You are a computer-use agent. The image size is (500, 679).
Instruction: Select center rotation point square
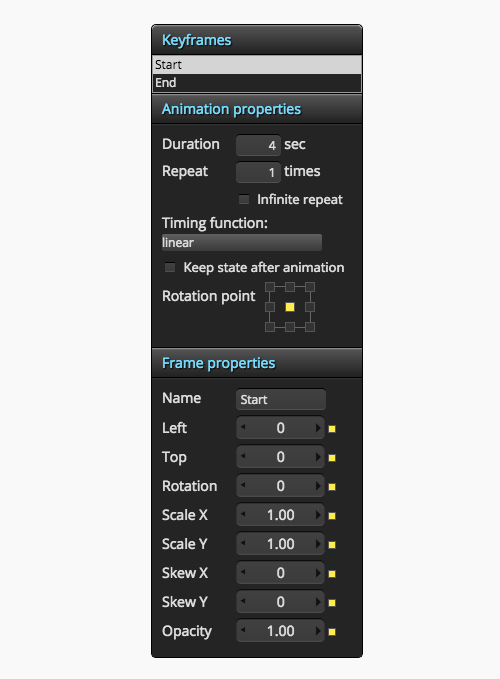[290, 307]
